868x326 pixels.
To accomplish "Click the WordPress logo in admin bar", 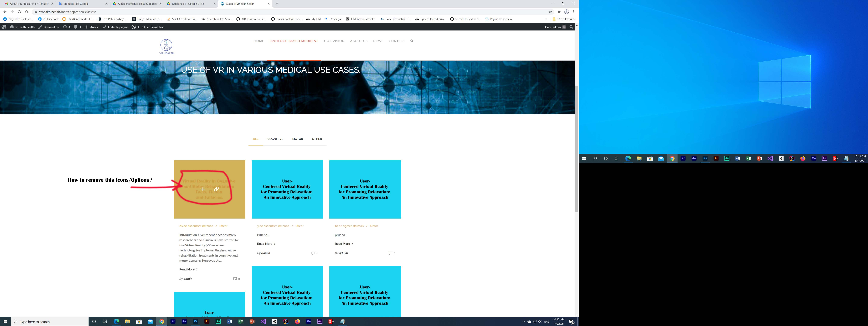I will (4, 27).
